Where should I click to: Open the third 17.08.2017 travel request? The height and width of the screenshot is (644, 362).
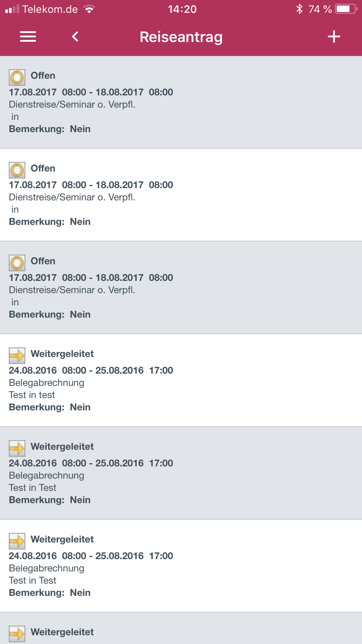[x=181, y=288]
